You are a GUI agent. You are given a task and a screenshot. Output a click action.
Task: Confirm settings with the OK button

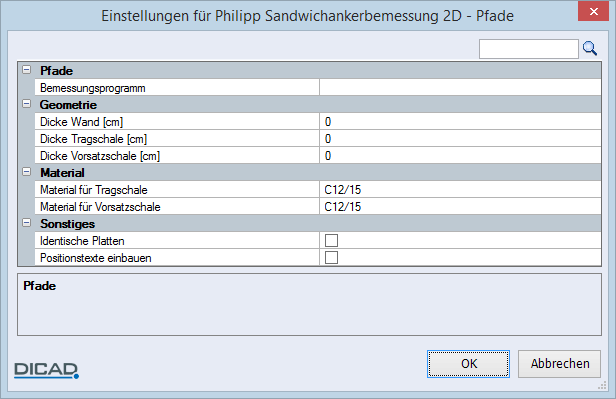(x=468, y=364)
